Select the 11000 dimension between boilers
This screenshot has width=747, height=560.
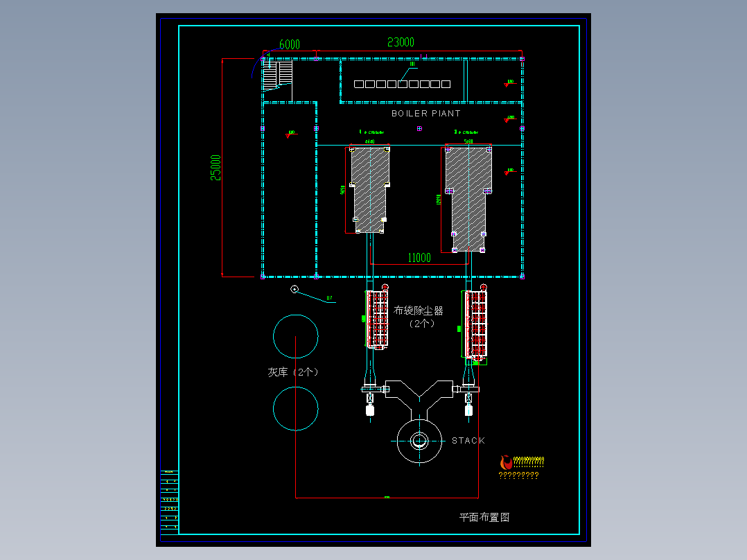pos(419,258)
